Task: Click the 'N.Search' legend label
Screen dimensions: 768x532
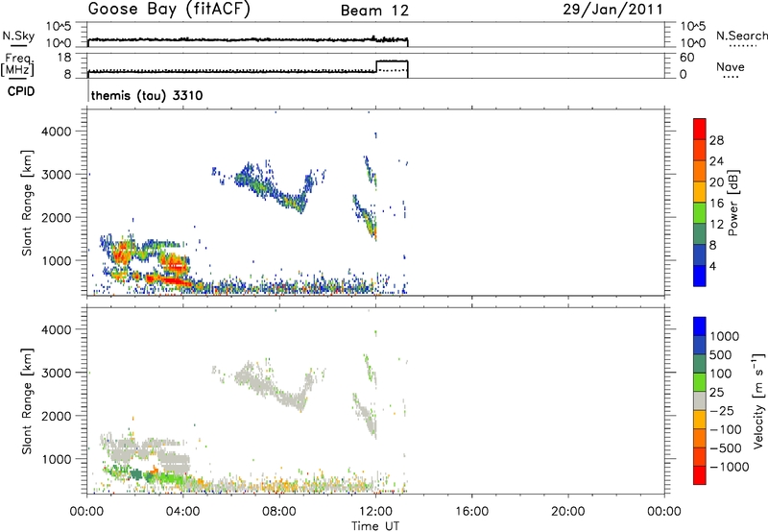Action: [741, 36]
